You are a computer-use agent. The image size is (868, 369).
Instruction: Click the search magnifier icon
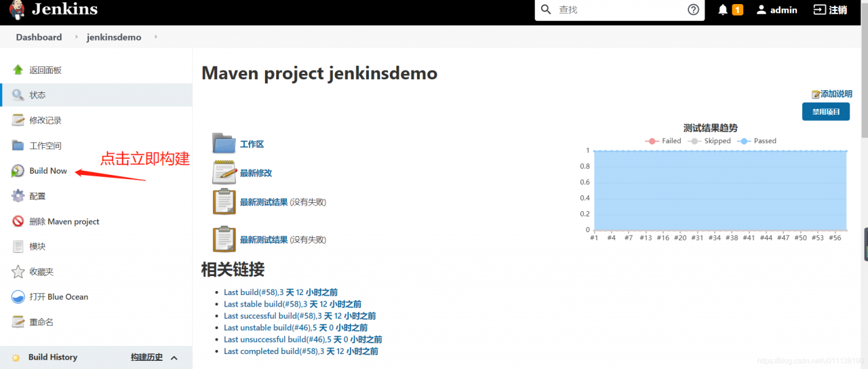coord(547,9)
